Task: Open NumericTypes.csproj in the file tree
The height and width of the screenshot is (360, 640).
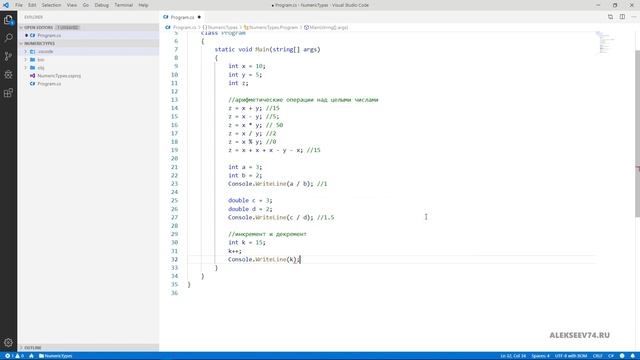Action: (x=59, y=76)
